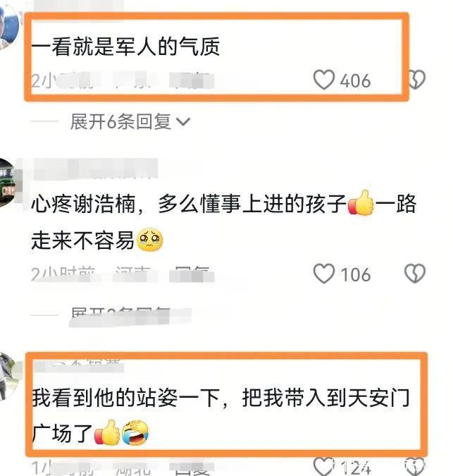Dislike the 天安门广场 comment using broken heart
This screenshot has width=453, height=476.
pyautogui.click(x=415, y=467)
